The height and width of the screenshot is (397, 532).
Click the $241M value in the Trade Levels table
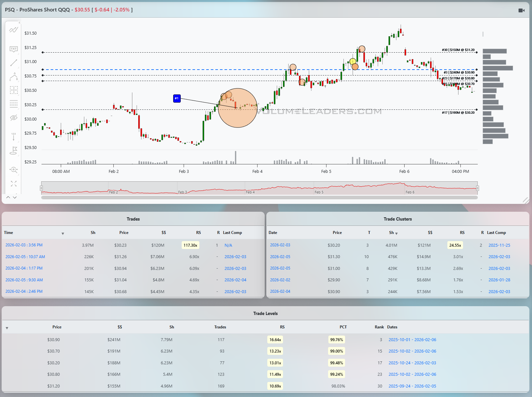pos(114,340)
